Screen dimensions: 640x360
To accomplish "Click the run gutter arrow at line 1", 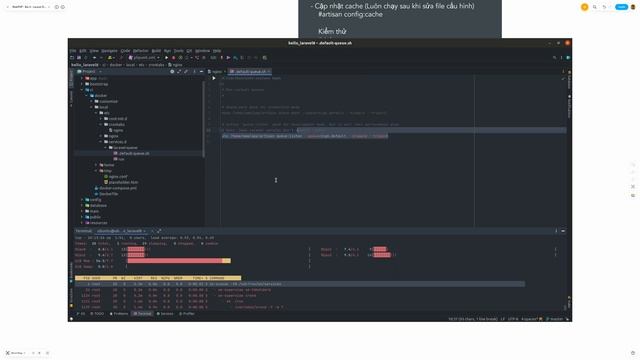I will tap(214, 78).
